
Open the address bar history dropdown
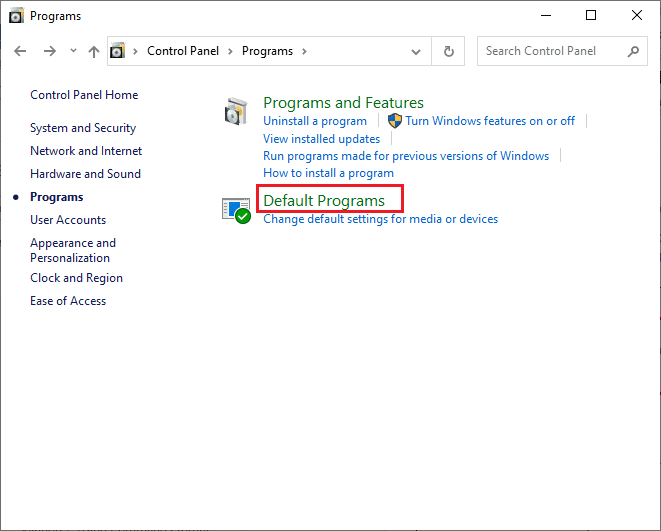point(416,51)
